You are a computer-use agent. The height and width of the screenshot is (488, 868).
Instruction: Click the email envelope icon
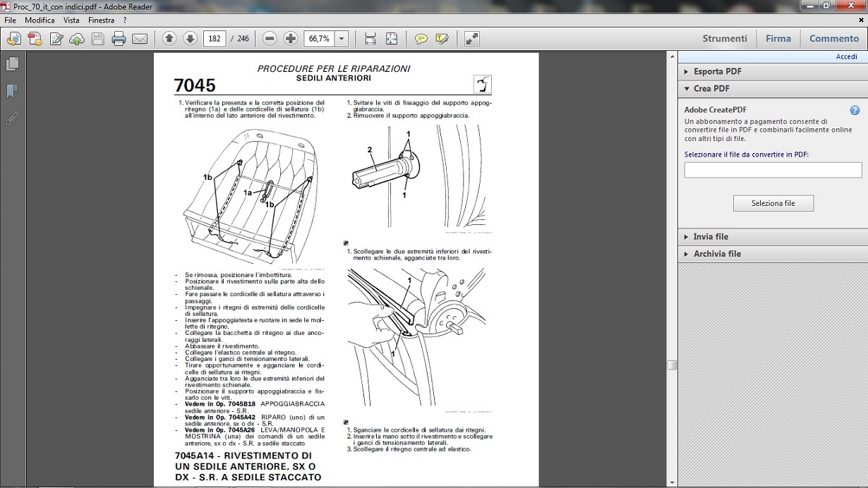click(x=140, y=39)
